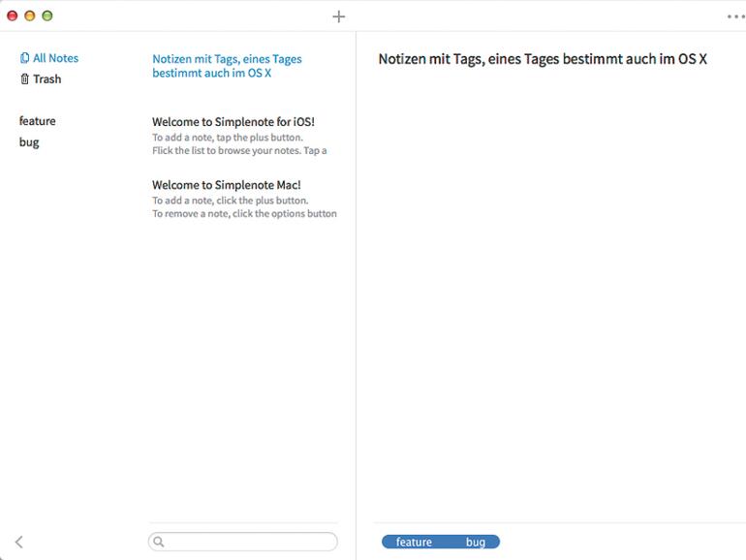Viewport: 746px width, 560px height.
Task: Filter notes by feature tag in sidebar
Action: click(37, 121)
